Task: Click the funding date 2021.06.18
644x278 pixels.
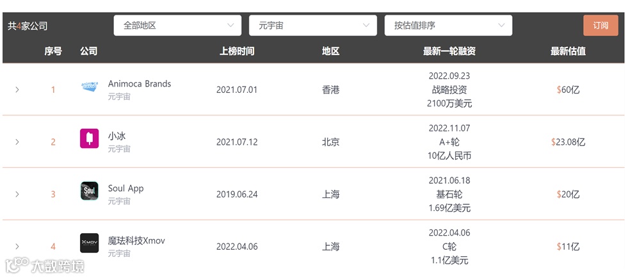Action: 449,180
